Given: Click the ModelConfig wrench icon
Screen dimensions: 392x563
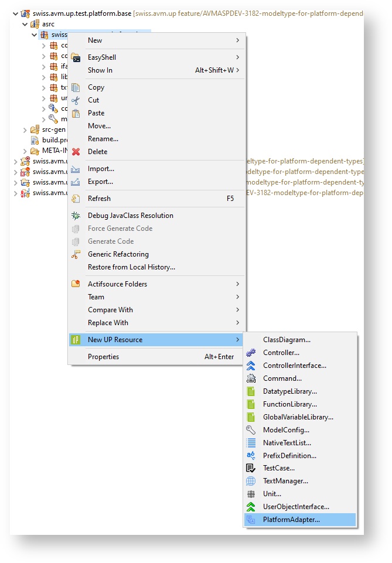Looking at the screenshot, I should click(x=251, y=430).
